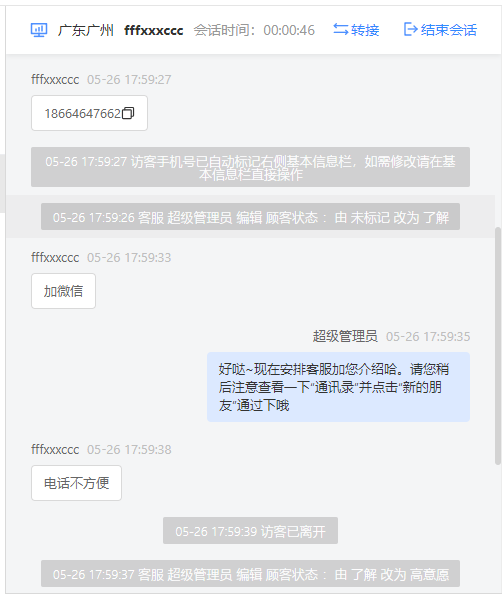Screen dimensions: 502x594
Task: Click the notice changing status to 高意愿
Action: [250, 574]
